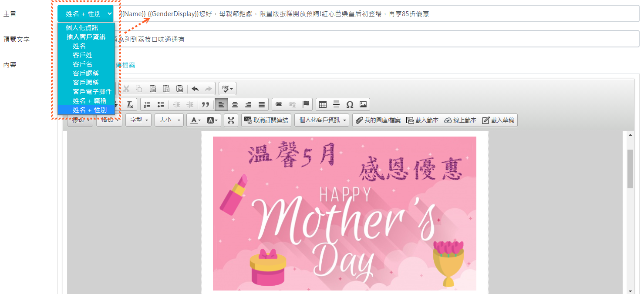Click the editor scrollbar down arrow
Viewport: 644px width, 294px height.
click(x=630, y=291)
